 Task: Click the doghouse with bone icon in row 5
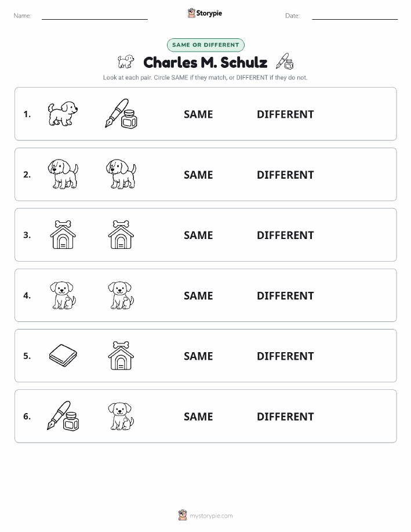[x=121, y=356]
